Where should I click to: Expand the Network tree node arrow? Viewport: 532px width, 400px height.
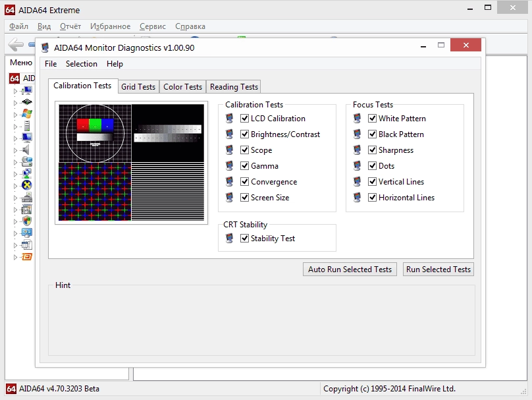pyautogui.click(x=15, y=174)
